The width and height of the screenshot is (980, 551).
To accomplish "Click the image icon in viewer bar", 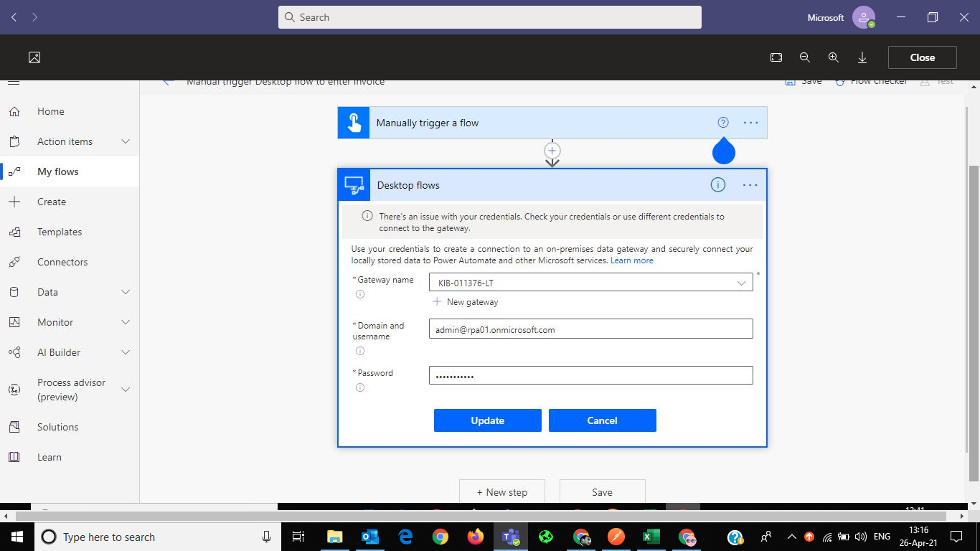I will pos(34,57).
